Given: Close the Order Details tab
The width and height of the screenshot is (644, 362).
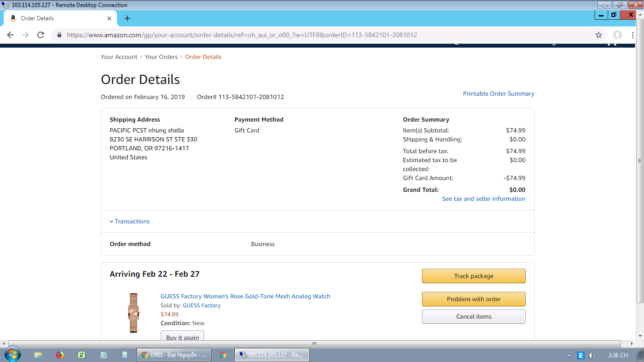Looking at the screenshot, I should (x=109, y=18).
